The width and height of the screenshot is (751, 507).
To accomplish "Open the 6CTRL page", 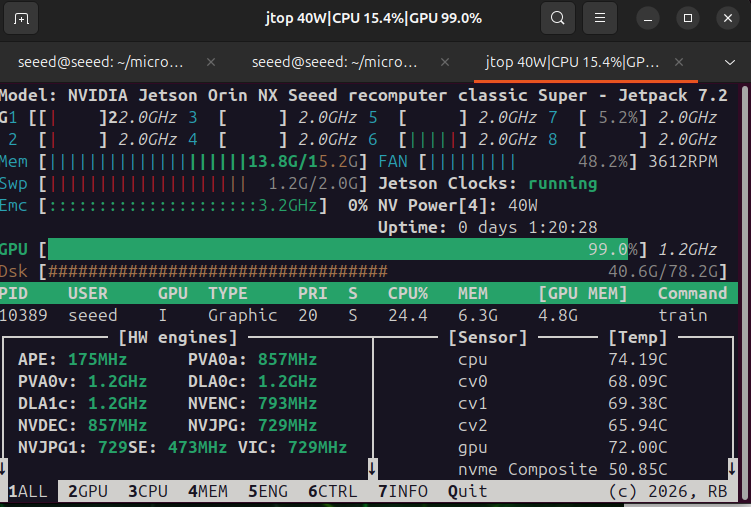I will 332,492.
